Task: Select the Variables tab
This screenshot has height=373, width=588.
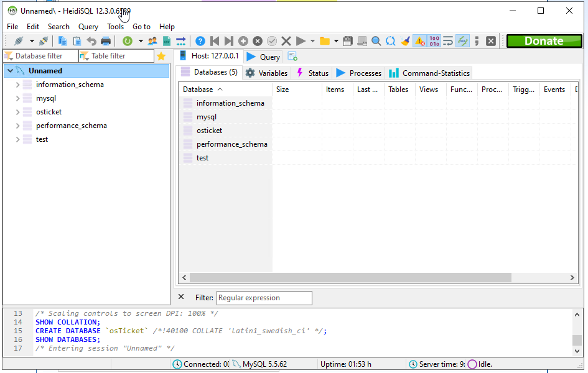Action: [267, 73]
